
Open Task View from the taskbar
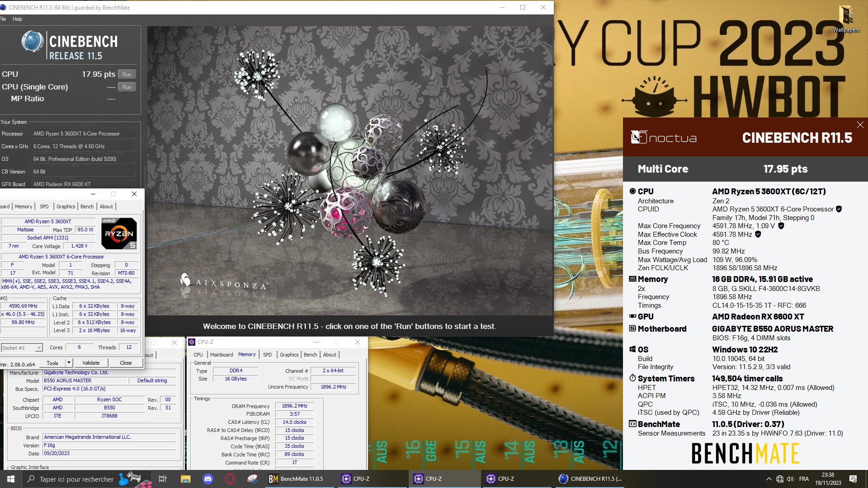click(163, 479)
